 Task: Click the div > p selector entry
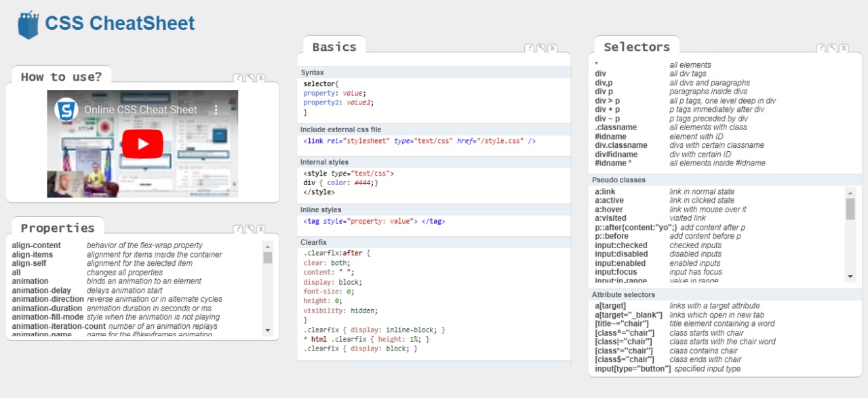607,100
